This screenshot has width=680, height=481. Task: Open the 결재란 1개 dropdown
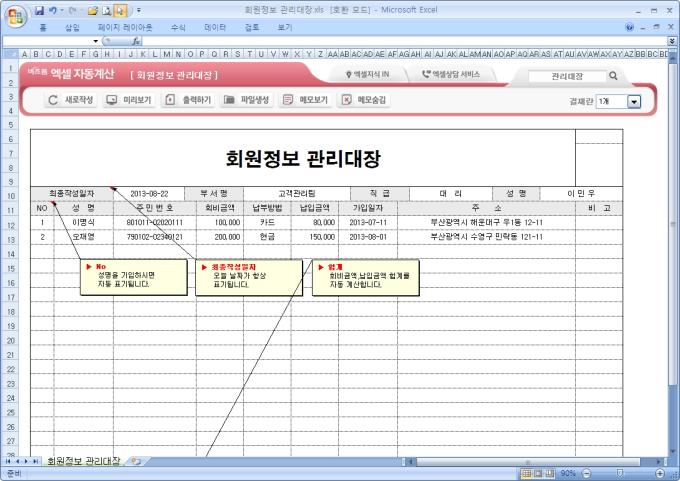634,102
